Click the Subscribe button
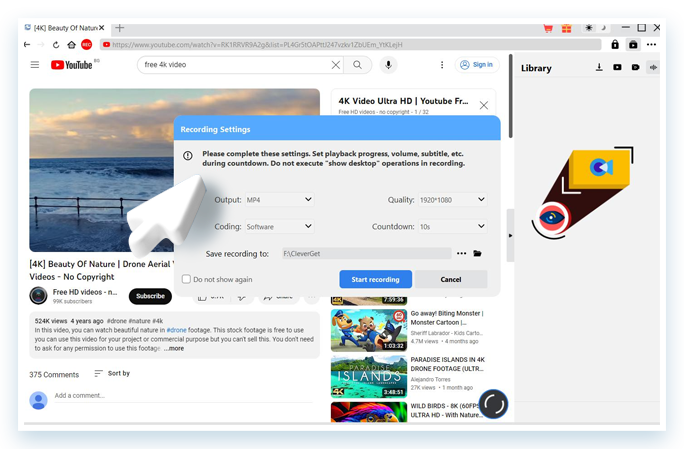Viewport: 684px width, 449px height. click(150, 296)
